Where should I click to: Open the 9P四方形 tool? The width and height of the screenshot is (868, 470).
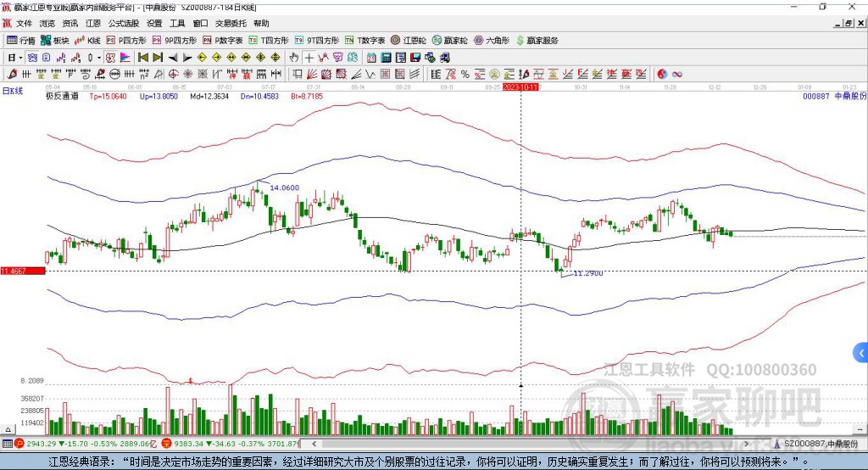pyautogui.click(x=175, y=41)
